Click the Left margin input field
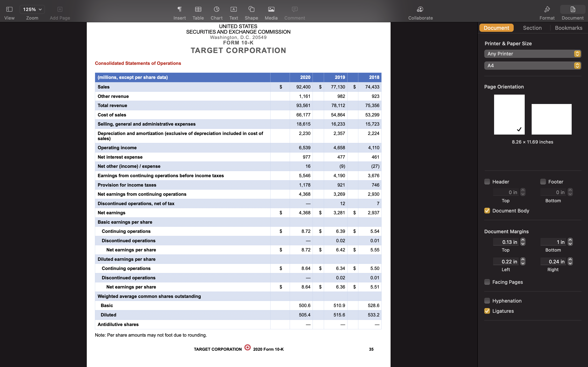The width and height of the screenshot is (588, 367). pyautogui.click(x=506, y=262)
